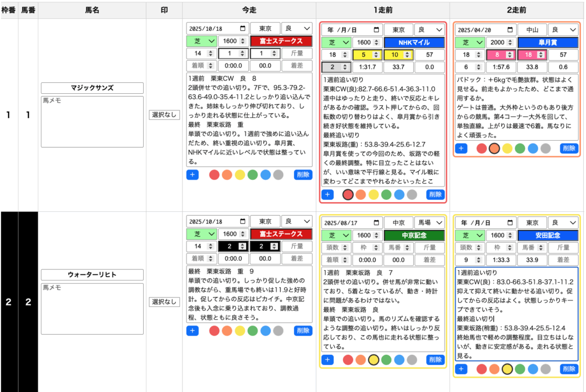
Task: Open calendar picker icon for 2025/04/20 date
Action: (x=510, y=29)
